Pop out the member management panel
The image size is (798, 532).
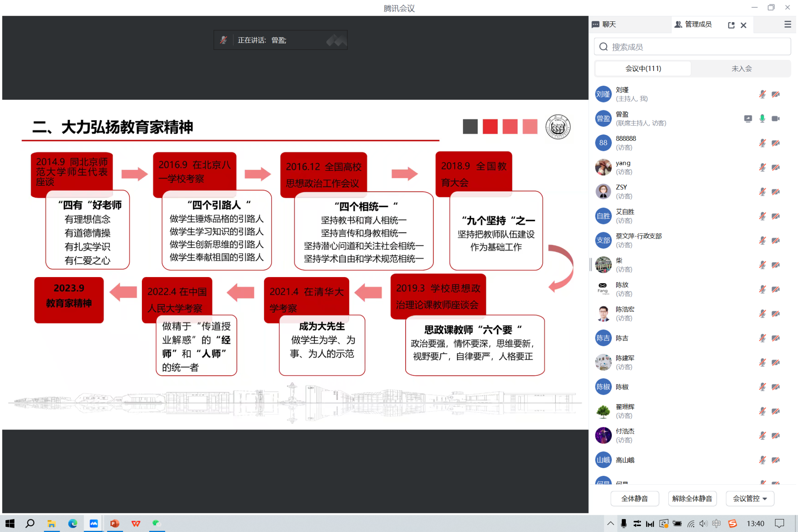coord(731,25)
